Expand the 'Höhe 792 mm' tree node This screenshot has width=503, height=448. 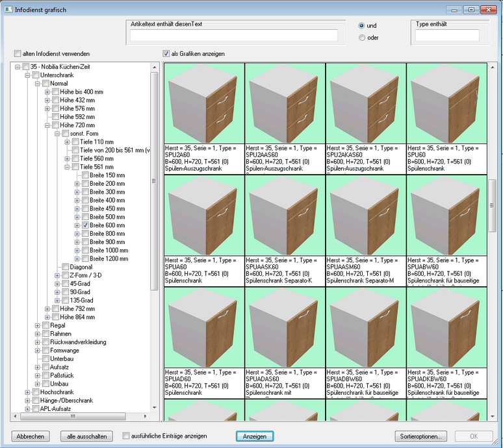[47, 308]
